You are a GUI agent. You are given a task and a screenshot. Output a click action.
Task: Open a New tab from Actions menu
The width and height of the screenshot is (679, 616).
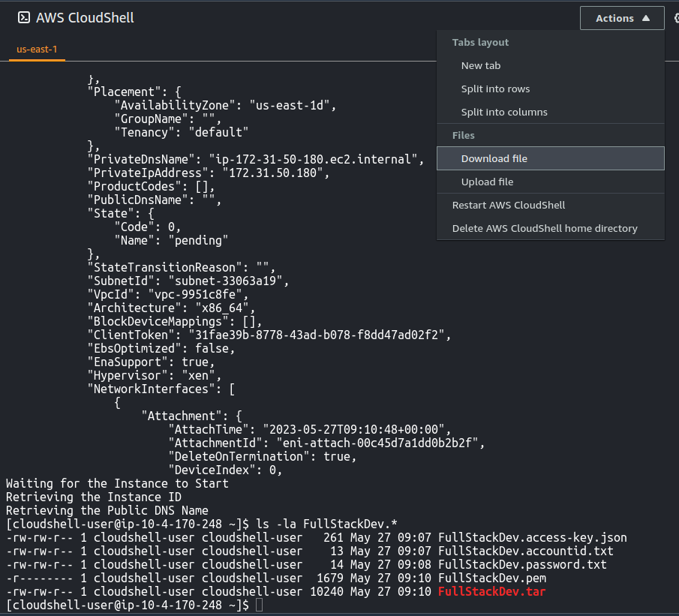pyautogui.click(x=481, y=65)
